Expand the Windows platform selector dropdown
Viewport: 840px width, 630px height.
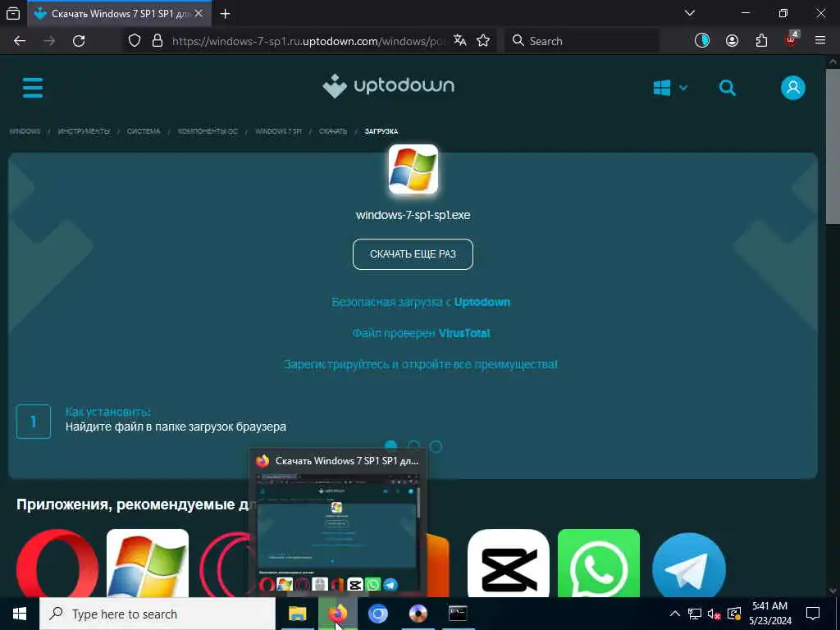[670, 88]
